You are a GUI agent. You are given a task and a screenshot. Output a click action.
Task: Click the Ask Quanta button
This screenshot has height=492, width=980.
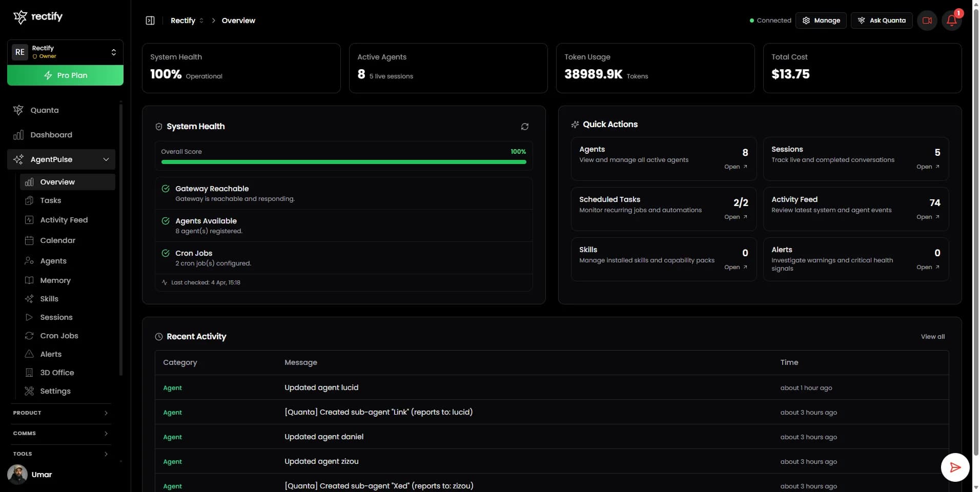pos(882,20)
